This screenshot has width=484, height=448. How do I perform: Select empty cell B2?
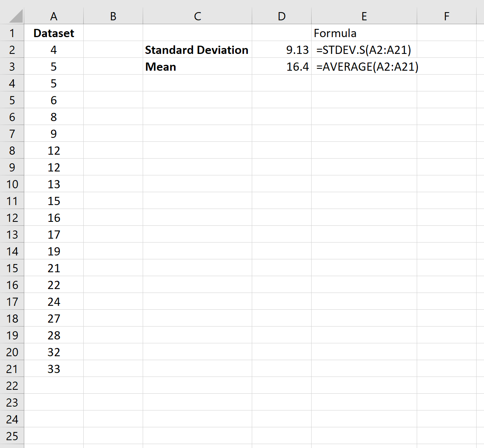113,50
